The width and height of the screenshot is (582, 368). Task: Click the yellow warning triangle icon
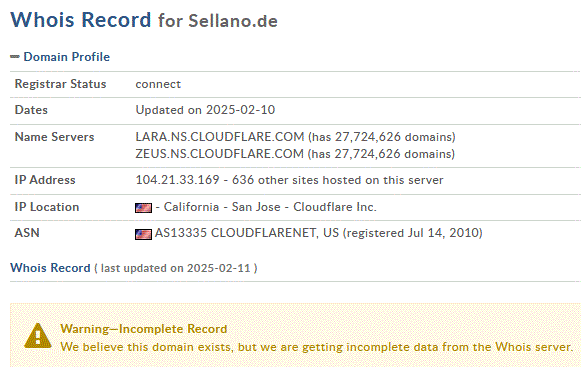point(38,336)
